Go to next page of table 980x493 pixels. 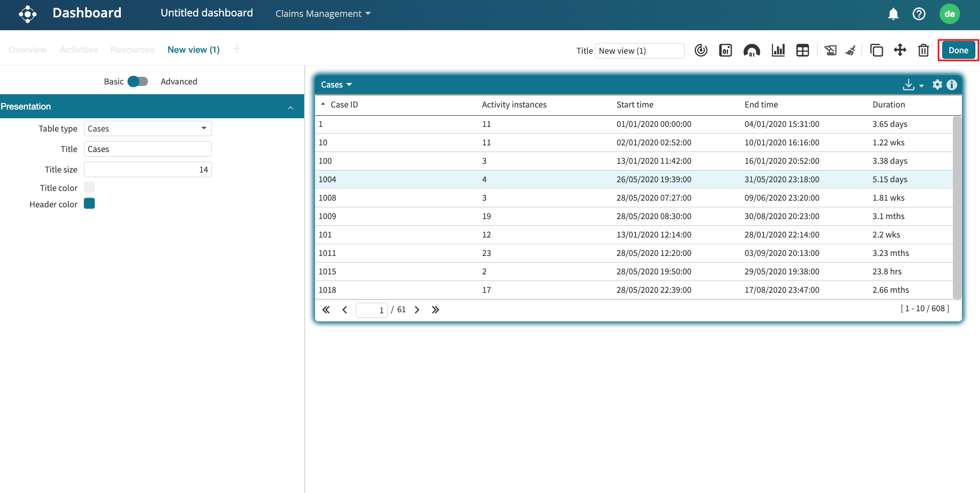pyautogui.click(x=417, y=310)
